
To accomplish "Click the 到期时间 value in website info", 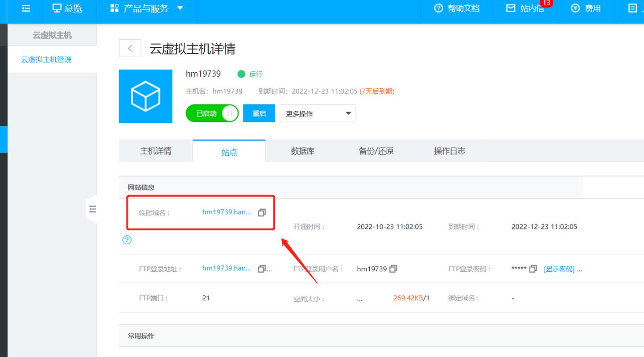I will (544, 227).
